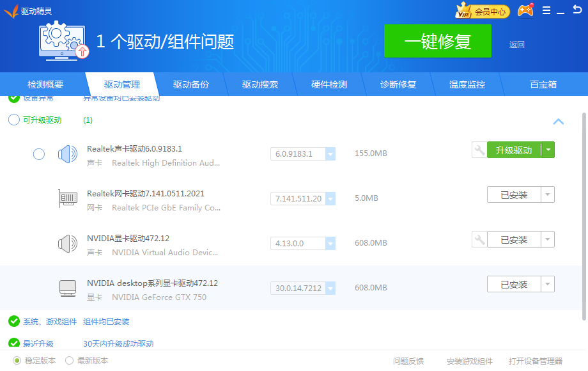The width and height of the screenshot is (588, 371).
Task: Open the hamburger main menu icon
Action: 546,11
